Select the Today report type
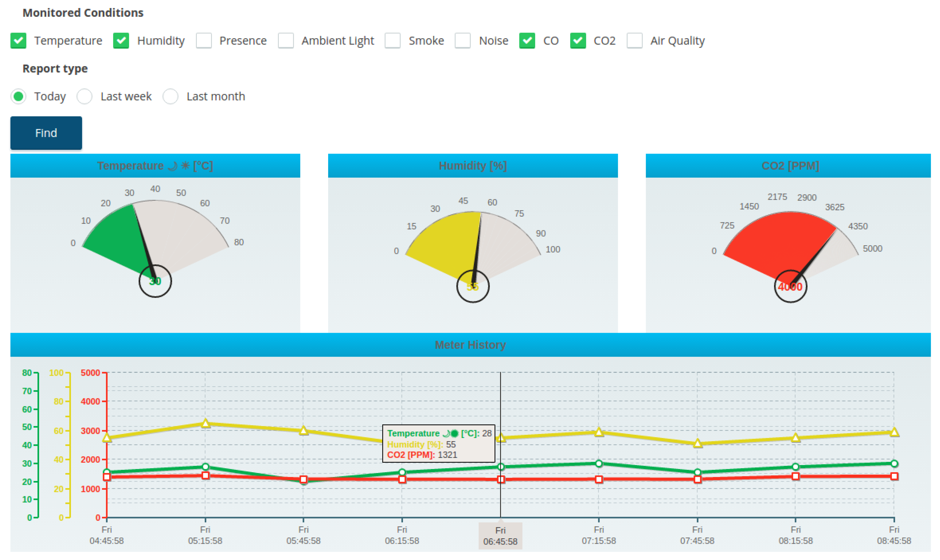The image size is (940, 560). pyautogui.click(x=18, y=96)
